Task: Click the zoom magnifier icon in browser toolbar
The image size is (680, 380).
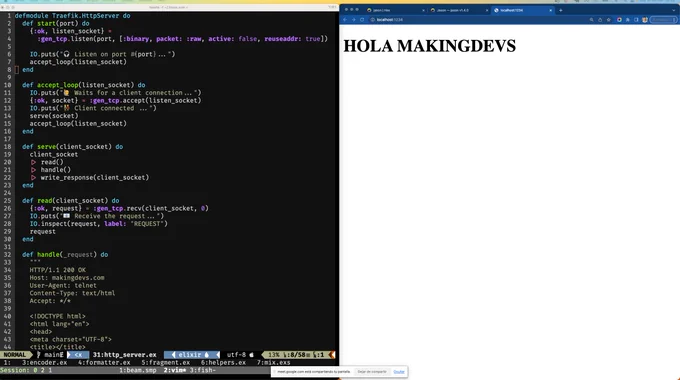Action: click(591, 20)
